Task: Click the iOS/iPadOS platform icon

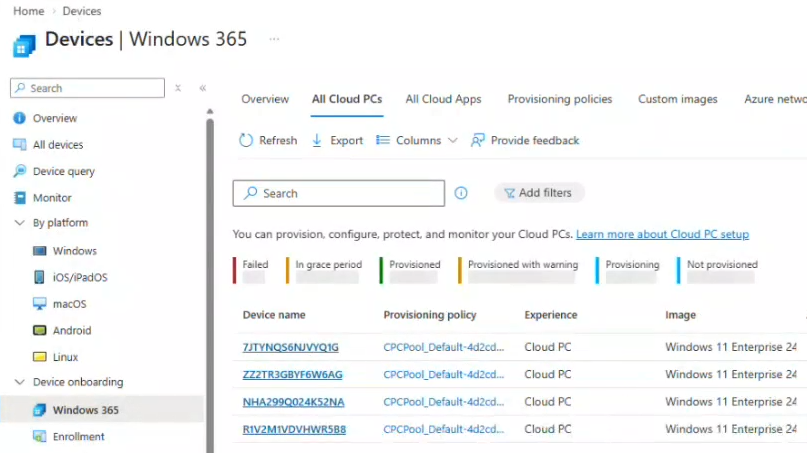Action: tap(39, 277)
